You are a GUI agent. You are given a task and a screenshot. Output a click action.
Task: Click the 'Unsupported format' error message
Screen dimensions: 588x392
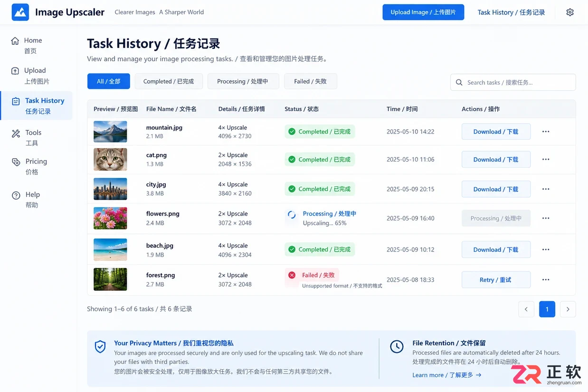tap(342, 286)
